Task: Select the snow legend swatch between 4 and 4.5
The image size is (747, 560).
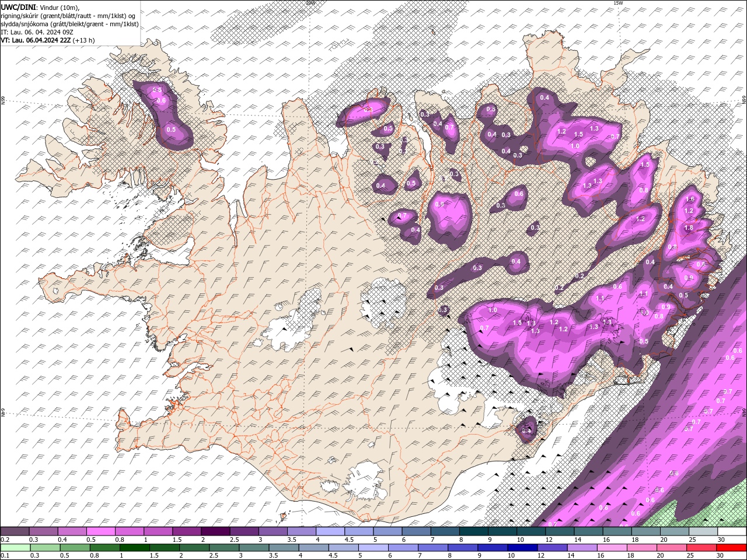Action: tap(331, 531)
